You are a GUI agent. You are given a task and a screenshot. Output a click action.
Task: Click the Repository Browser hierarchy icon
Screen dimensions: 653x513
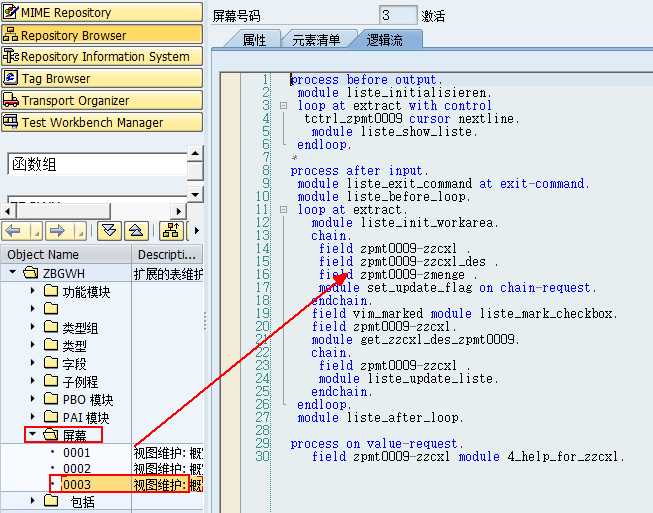(x=10, y=34)
